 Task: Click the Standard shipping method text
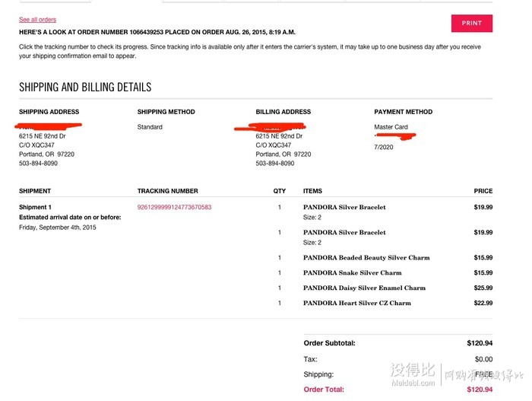150,127
